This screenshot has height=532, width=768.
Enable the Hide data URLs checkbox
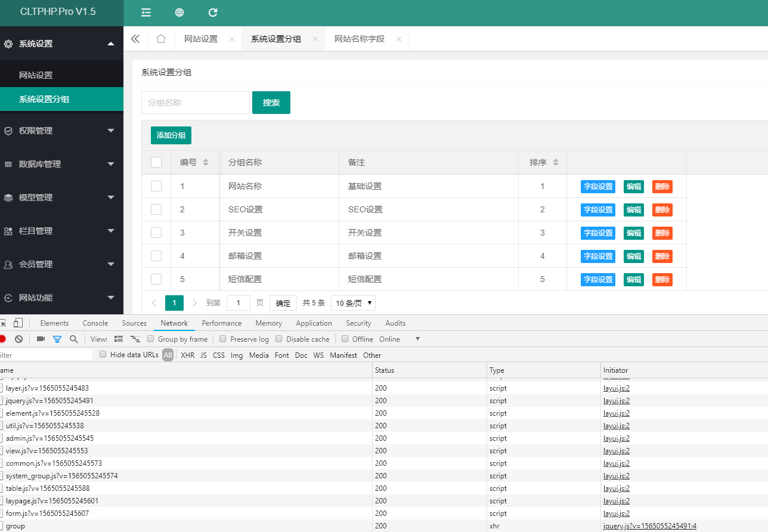point(103,354)
